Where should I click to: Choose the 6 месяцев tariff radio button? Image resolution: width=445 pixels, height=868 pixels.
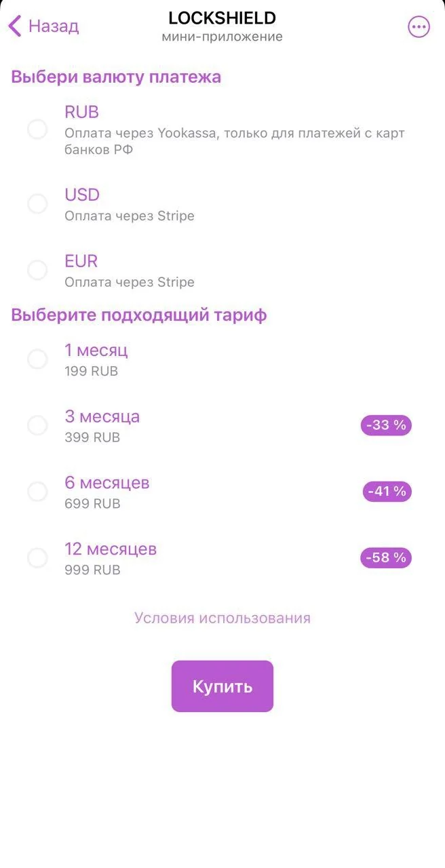(37, 492)
